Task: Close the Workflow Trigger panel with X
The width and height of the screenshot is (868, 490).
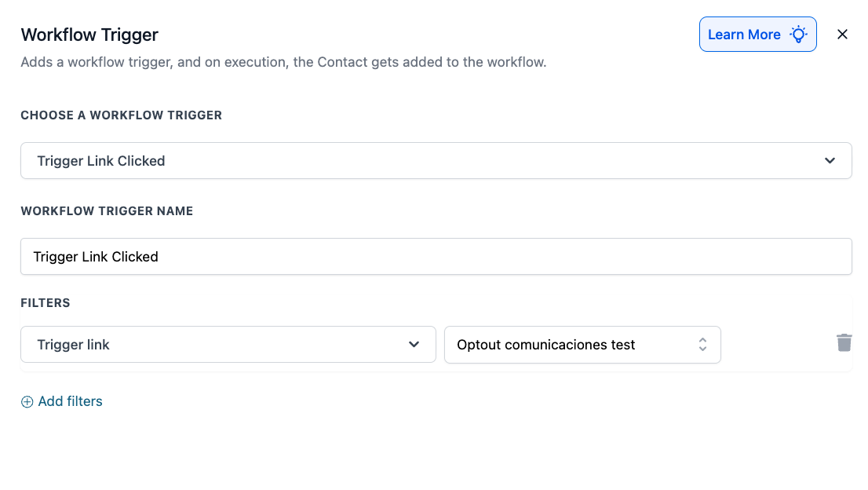Action: (x=842, y=35)
